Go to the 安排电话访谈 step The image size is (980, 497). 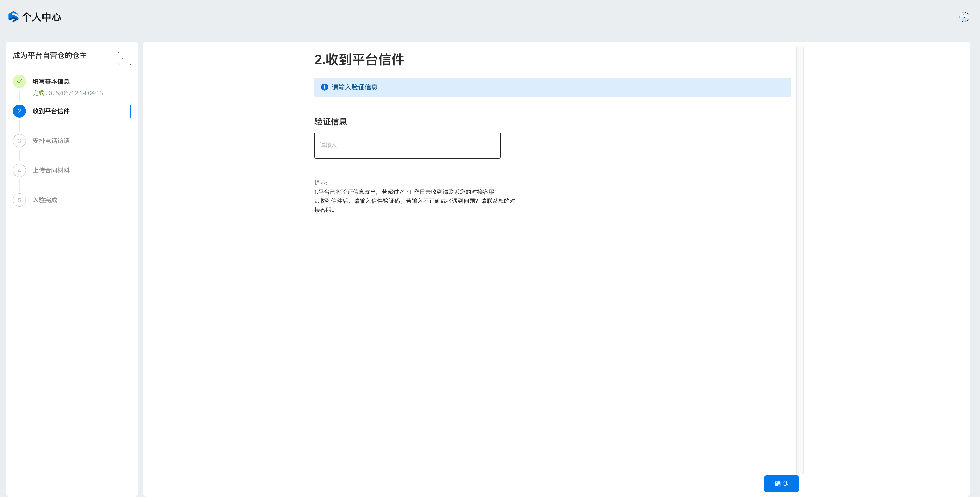pyautogui.click(x=51, y=141)
